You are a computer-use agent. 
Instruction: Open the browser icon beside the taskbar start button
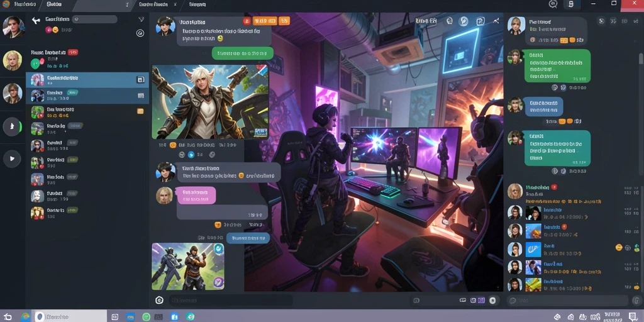coord(25,317)
